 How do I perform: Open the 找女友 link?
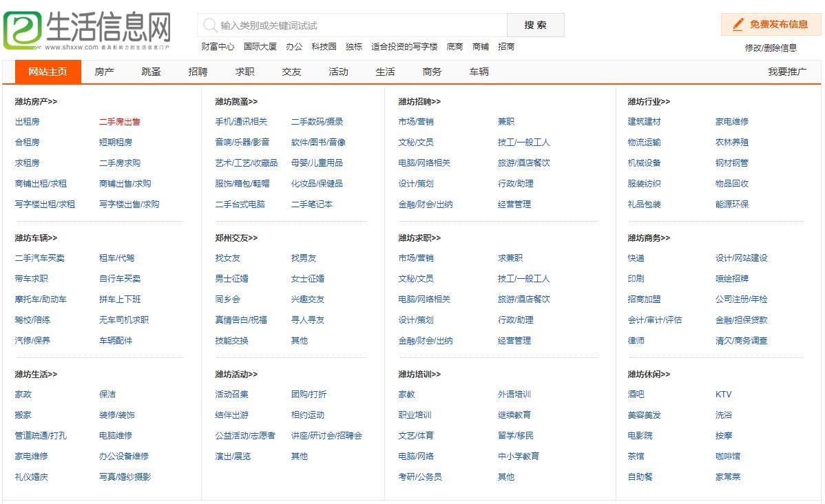227,258
